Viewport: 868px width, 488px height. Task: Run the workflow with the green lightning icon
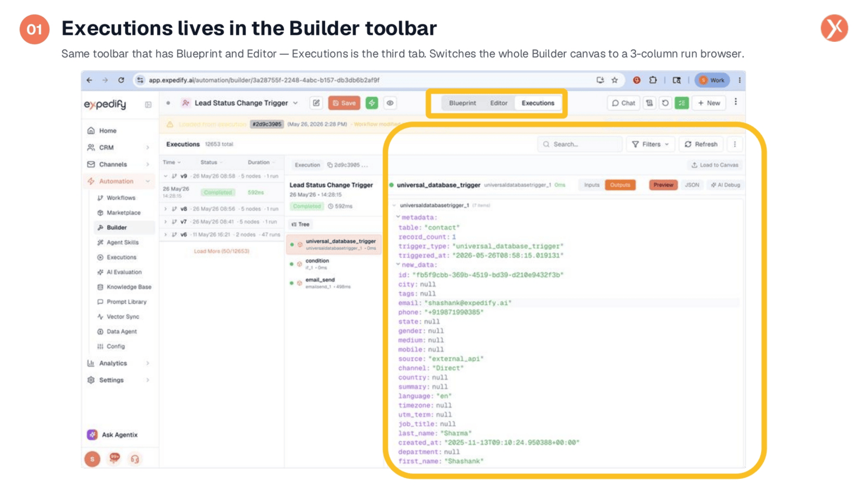tap(372, 103)
